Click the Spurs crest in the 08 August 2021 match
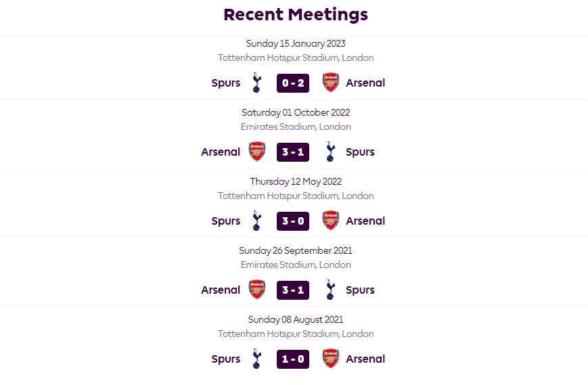This screenshot has width=588, height=385. (x=257, y=359)
